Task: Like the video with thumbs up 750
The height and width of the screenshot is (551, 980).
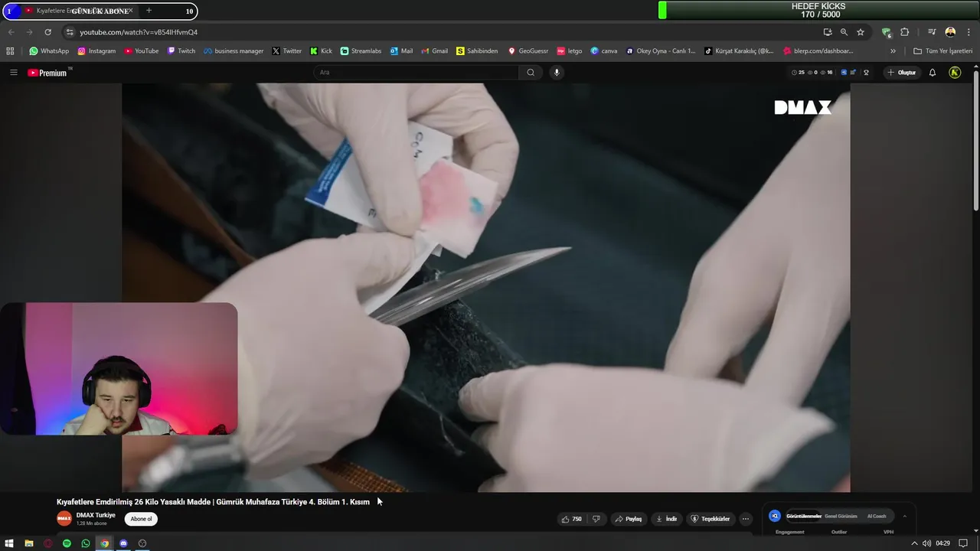Action: tap(572, 519)
